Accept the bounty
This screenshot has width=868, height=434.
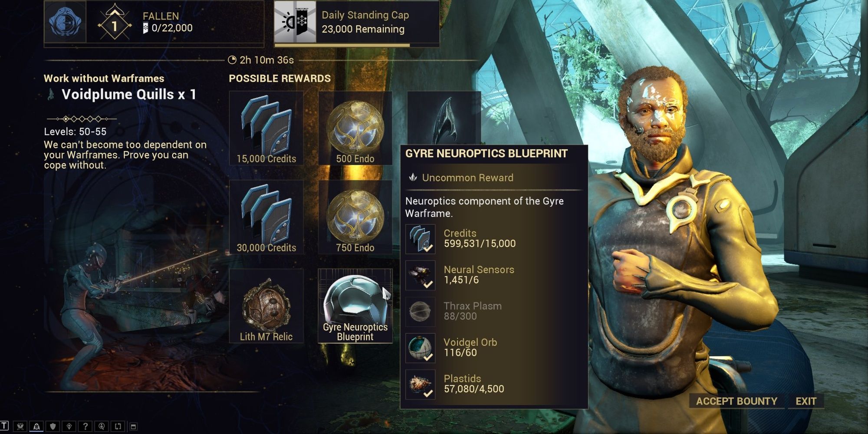click(736, 401)
